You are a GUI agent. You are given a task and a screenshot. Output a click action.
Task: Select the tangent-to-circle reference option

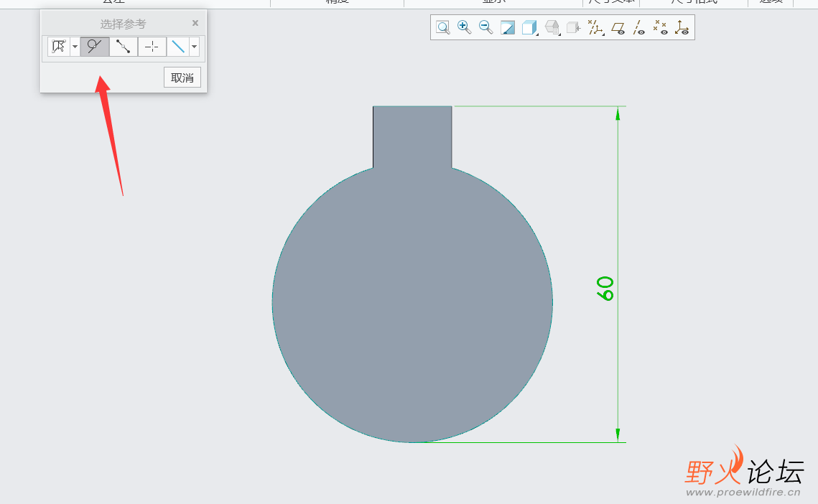pyautogui.click(x=95, y=47)
